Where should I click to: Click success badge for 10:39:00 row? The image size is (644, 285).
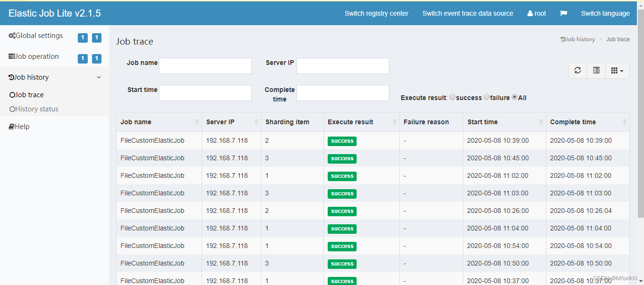click(x=342, y=141)
